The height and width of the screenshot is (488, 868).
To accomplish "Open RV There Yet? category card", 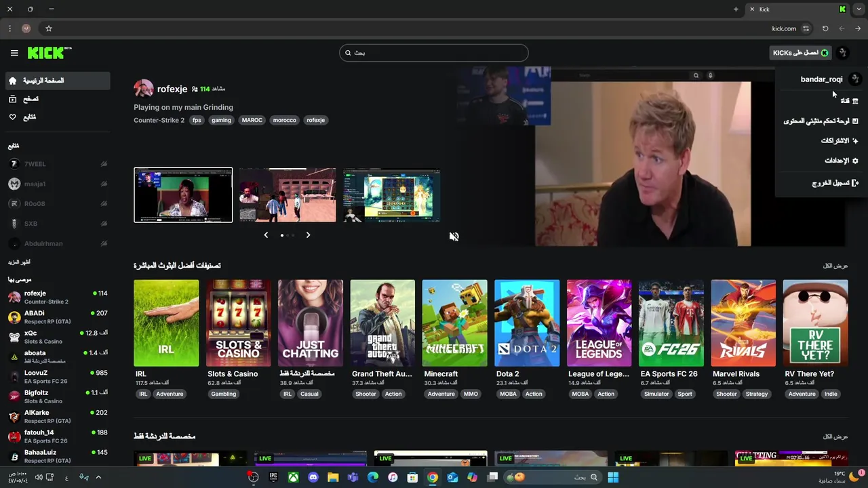I will 815,323.
